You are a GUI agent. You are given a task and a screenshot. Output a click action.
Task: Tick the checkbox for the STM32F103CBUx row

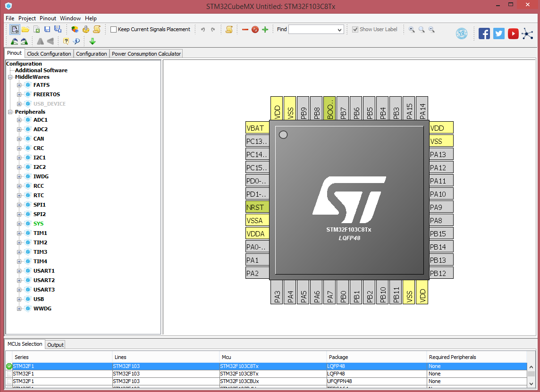click(9, 381)
